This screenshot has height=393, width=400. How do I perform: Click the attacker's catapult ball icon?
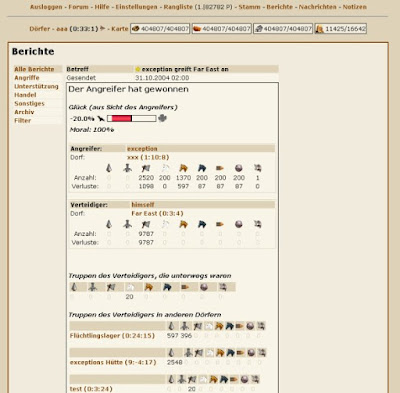(238, 168)
